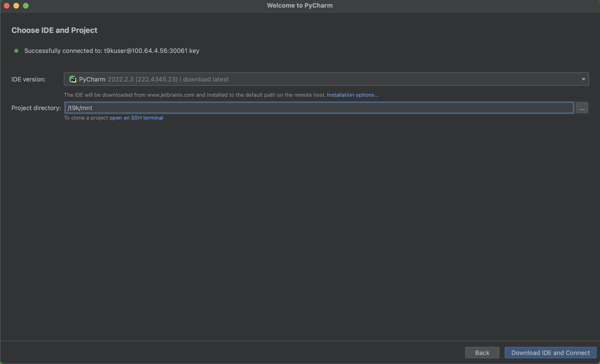Viewport: 600px width, 364px height.
Task: Click the 'Welcome to PyCharm' window title
Action: [300, 5]
